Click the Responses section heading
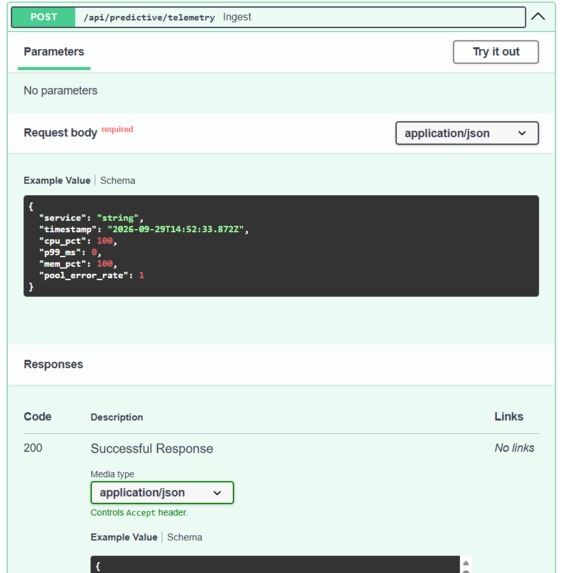Viewport: 569px width, 573px height. (53, 364)
